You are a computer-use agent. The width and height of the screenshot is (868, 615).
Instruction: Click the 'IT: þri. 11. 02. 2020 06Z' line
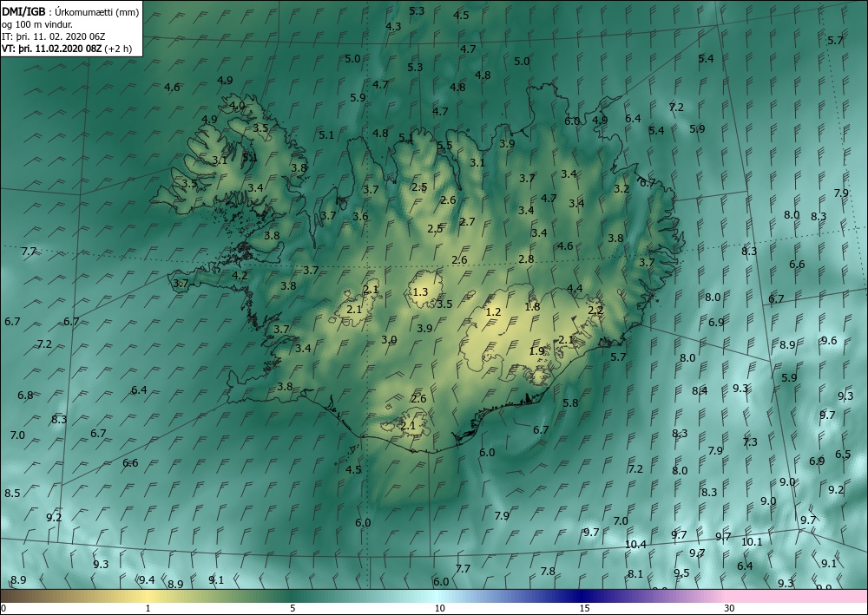(x=54, y=36)
